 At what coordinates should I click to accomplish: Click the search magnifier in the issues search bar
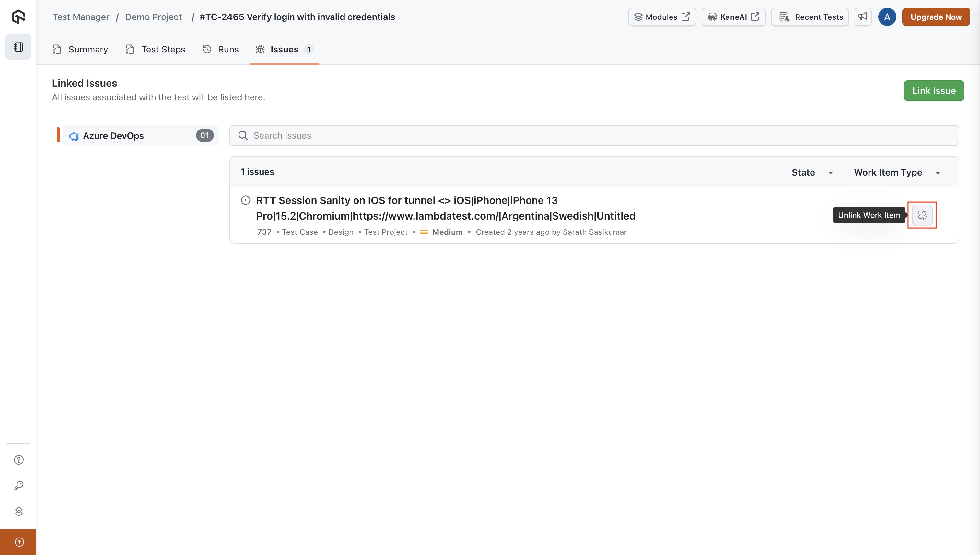[243, 135]
